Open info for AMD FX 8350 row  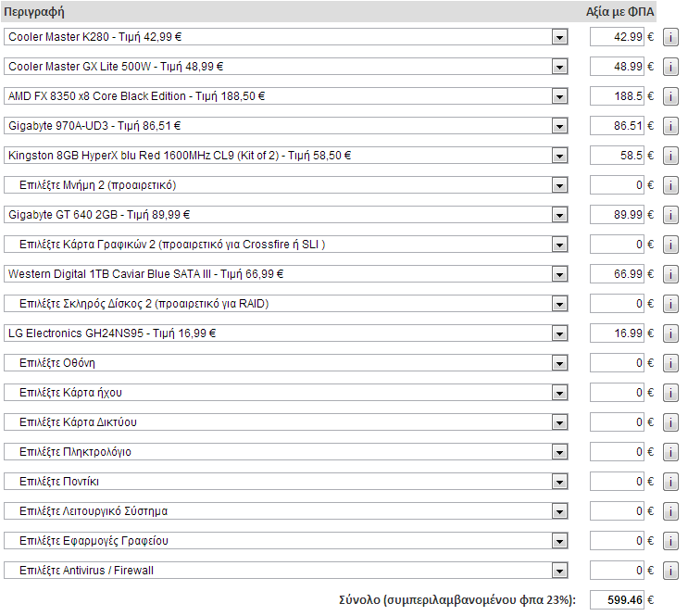click(670, 96)
